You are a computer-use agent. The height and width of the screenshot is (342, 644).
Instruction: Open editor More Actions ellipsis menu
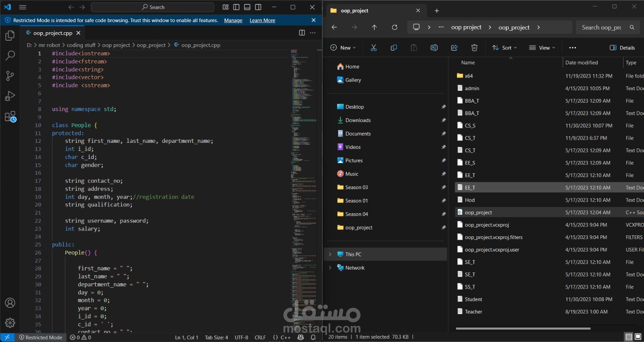[313, 33]
